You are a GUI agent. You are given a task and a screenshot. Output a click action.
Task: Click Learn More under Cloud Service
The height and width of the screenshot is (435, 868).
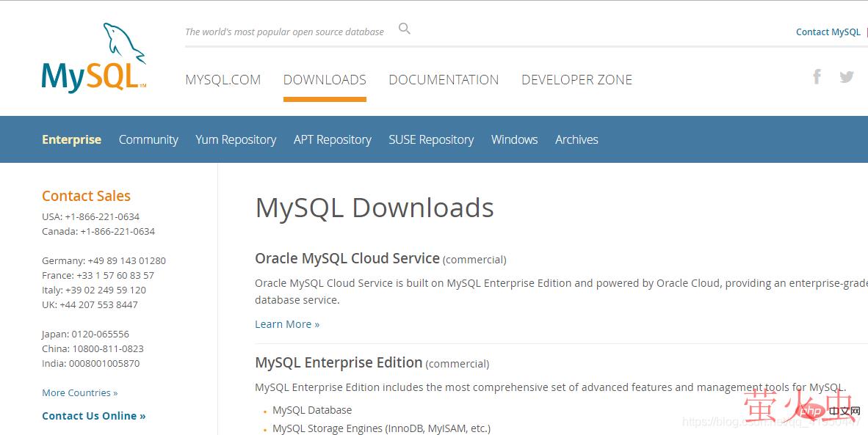tap(287, 324)
